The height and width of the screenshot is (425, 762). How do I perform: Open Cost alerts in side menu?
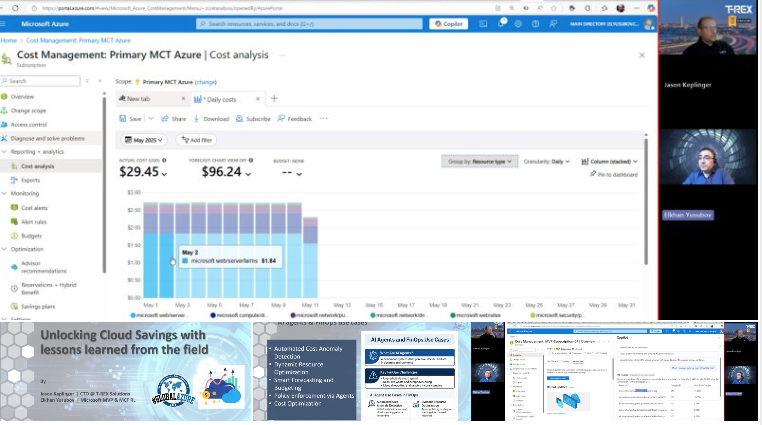35,208
